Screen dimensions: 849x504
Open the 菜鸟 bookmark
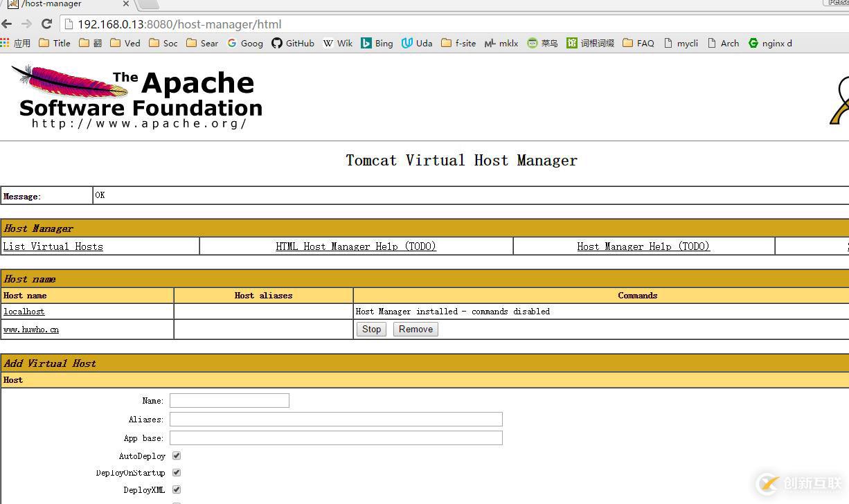pos(542,43)
